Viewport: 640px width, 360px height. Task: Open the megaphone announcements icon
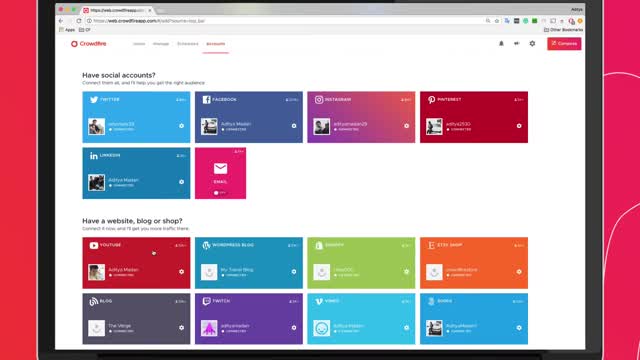tap(517, 44)
